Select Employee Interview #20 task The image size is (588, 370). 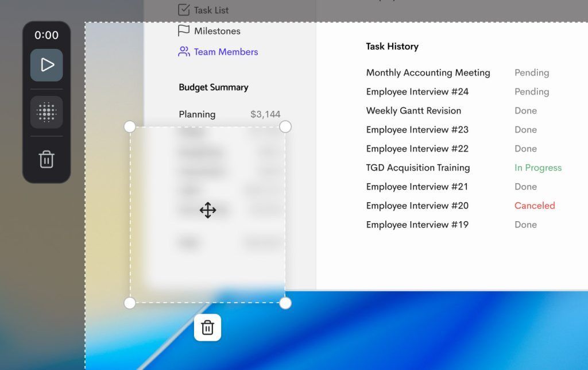417,206
